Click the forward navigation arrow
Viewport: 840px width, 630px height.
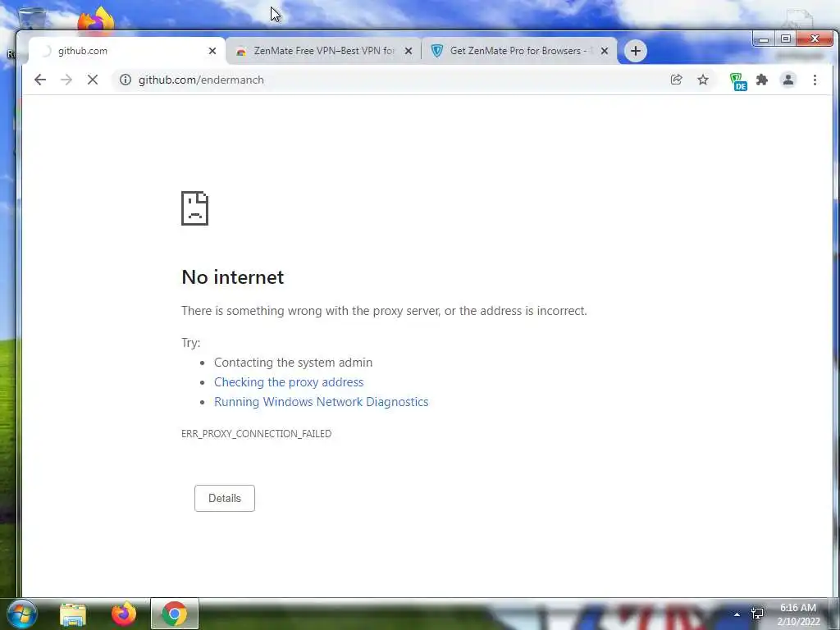66,80
